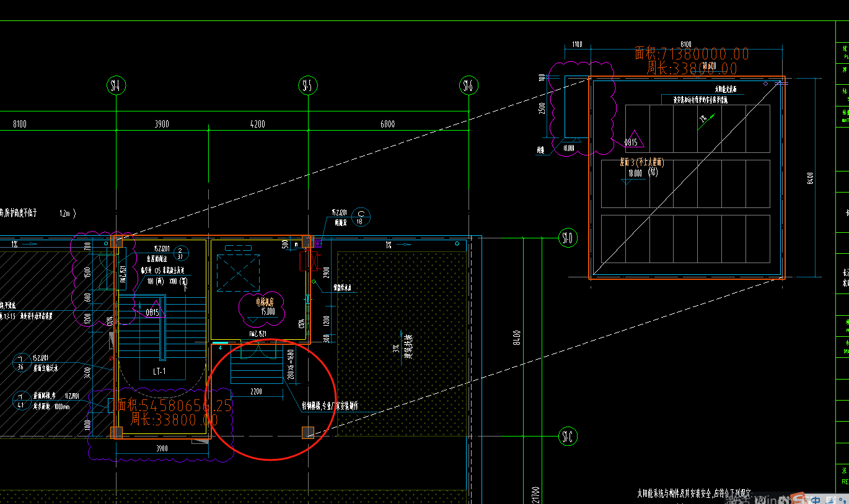
Task: Select the detail callout circle 2/37
Action: [180, 253]
